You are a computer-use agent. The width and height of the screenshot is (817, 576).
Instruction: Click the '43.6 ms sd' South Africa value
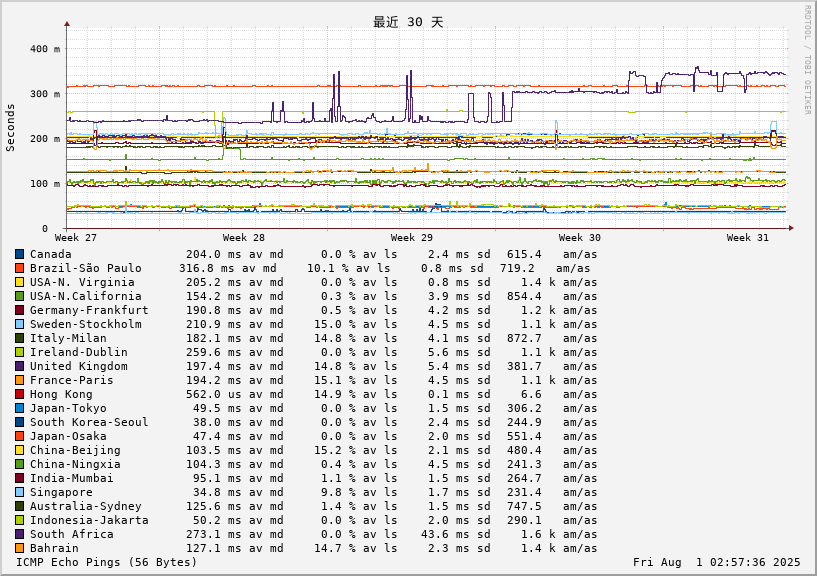tap(455, 534)
